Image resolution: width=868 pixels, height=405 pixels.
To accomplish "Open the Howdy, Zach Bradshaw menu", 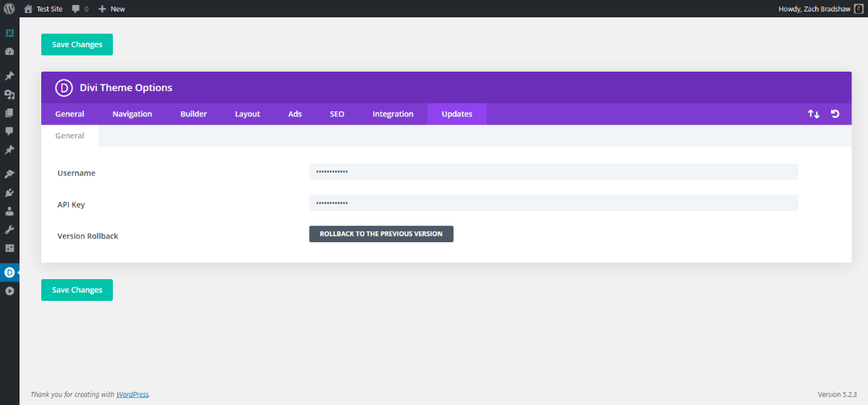I will [x=821, y=9].
